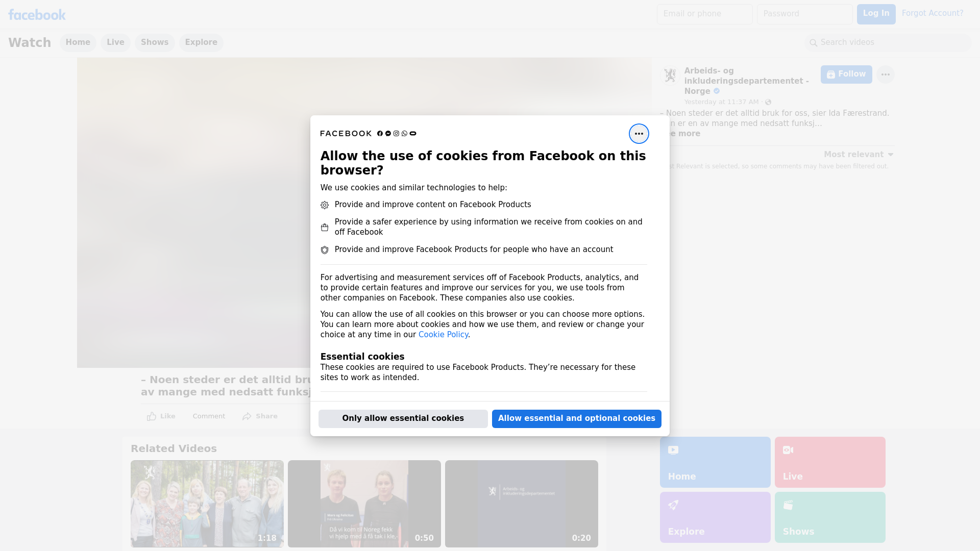Image resolution: width=980 pixels, height=551 pixels.
Task: Open the related video lasting 0:50
Action: point(364,504)
